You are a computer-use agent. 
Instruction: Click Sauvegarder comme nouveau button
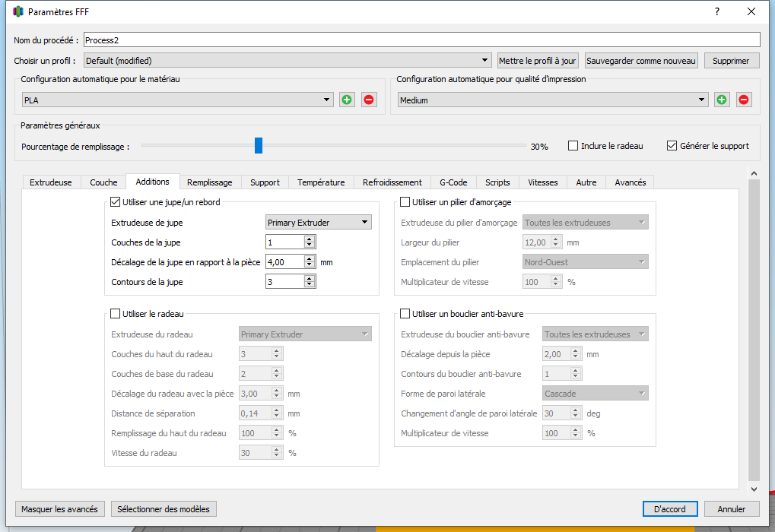641,61
